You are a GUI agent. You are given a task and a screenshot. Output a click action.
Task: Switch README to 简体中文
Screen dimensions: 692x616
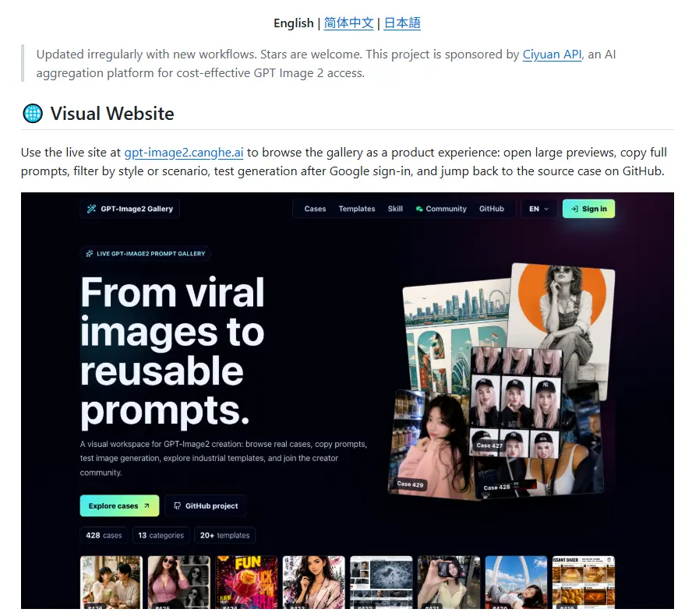[348, 23]
